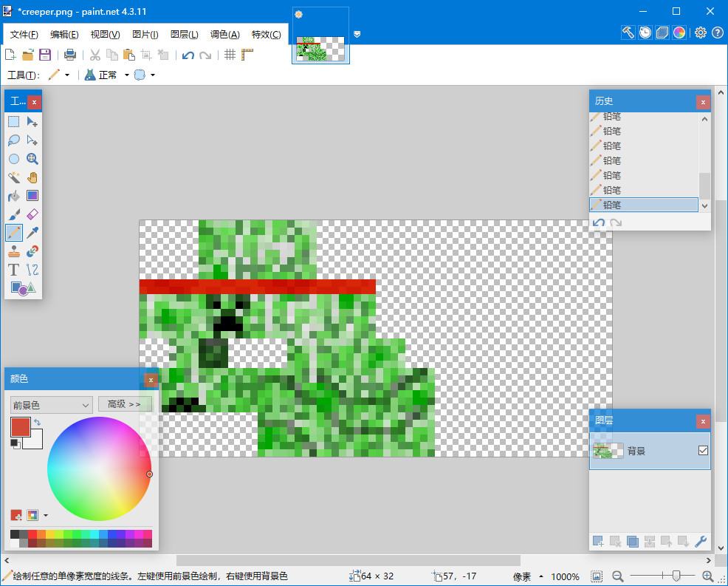Screen dimensions: 728x586
Task: Toggle the History window button in title bar
Action: (x=645, y=33)
